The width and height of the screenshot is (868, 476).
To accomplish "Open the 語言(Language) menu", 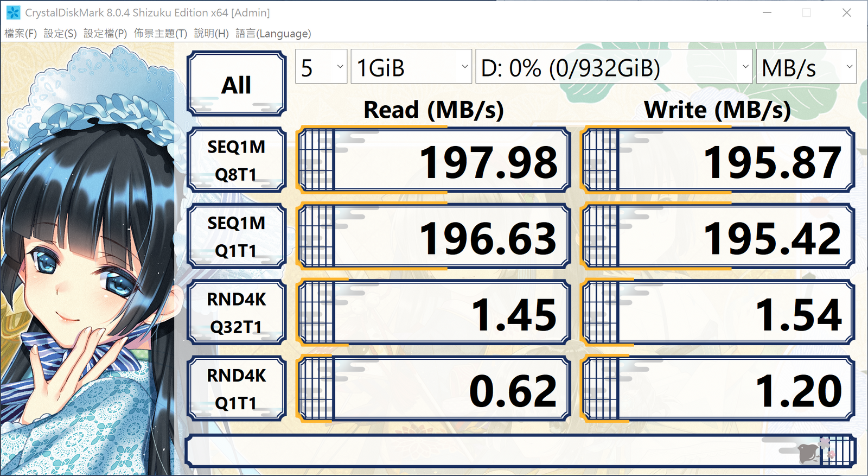I will 273,34.
